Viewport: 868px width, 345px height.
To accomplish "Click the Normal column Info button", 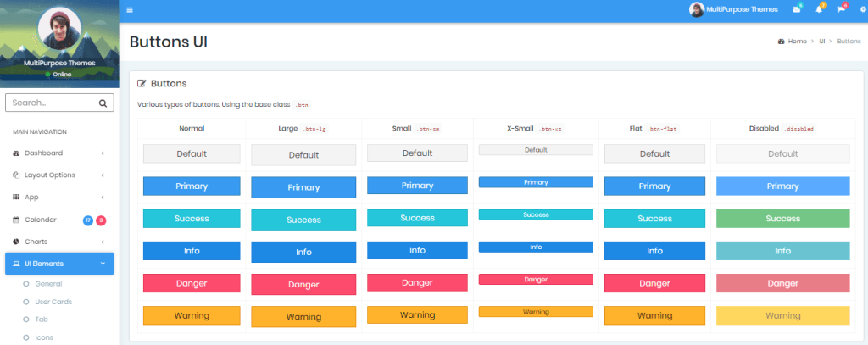I will click(192, 251).
